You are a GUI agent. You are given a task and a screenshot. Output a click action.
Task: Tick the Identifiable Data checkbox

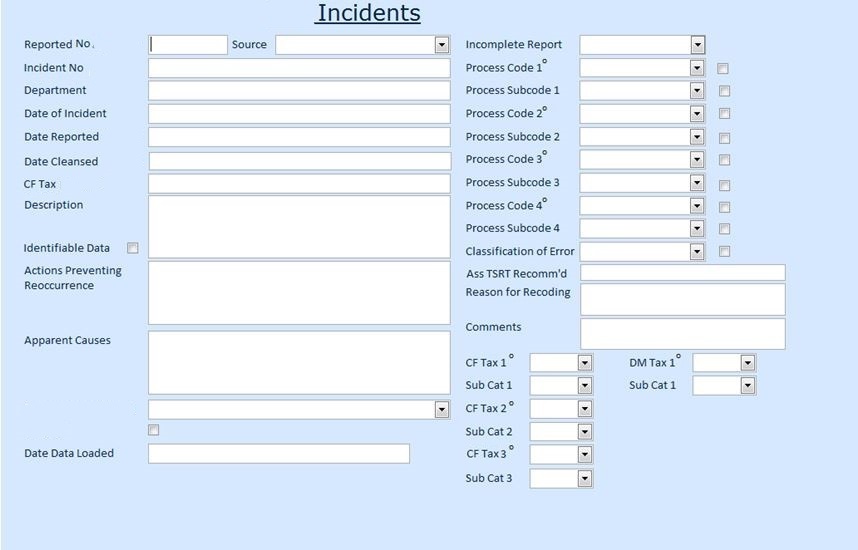pos(133,248)
